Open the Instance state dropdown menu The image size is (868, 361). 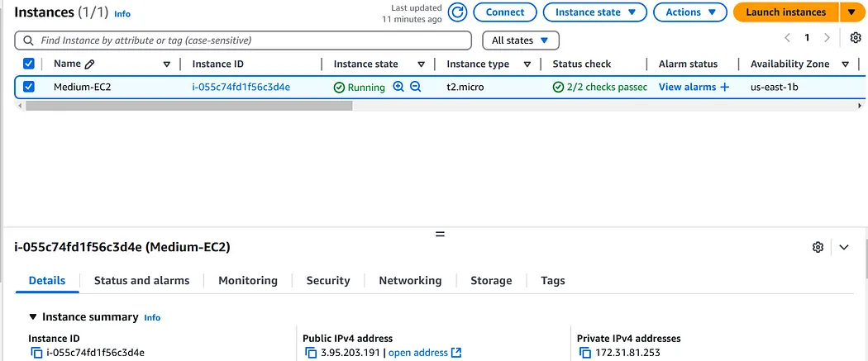tap(595, 12)
